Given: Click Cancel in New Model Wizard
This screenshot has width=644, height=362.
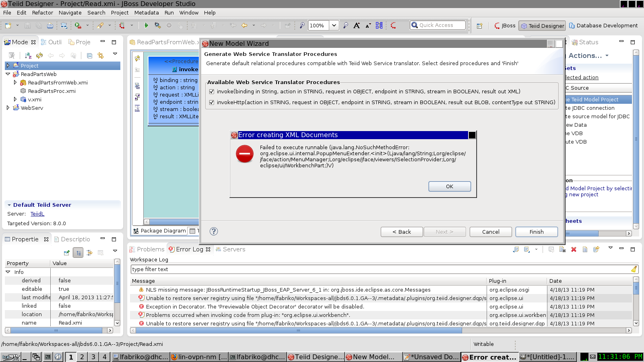Looking at the screenshot, I should (x=491, y=232).
